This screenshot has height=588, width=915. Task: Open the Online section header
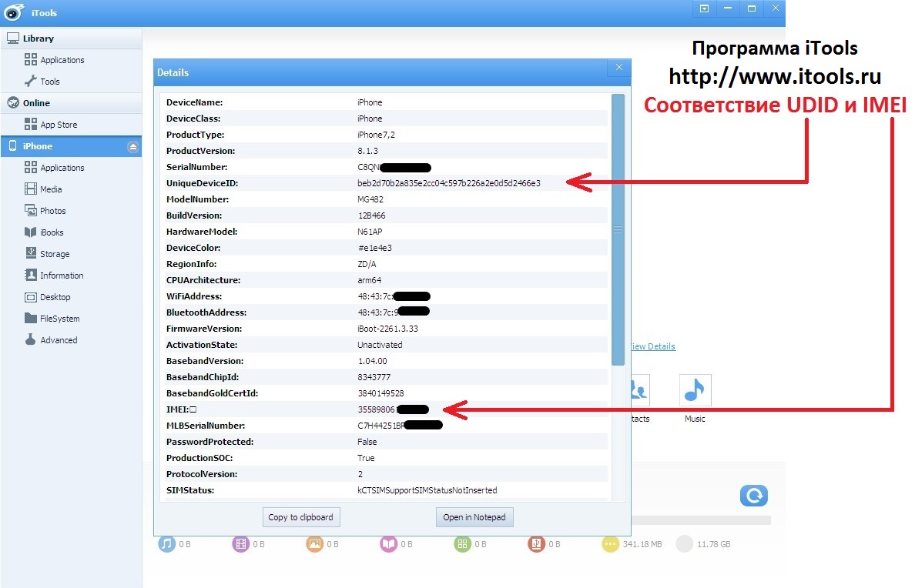pyautogui.click(x=71, y=103)
